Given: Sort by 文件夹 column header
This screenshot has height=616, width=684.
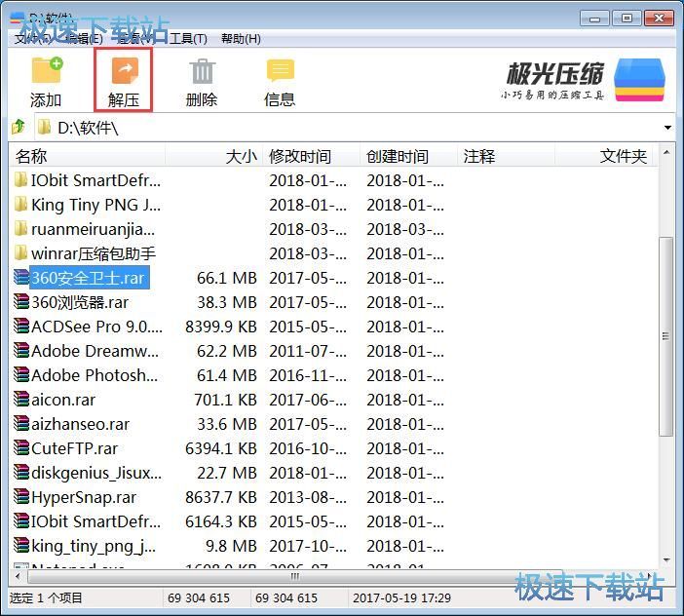Looking at the screenshot, I should (604, 156).
